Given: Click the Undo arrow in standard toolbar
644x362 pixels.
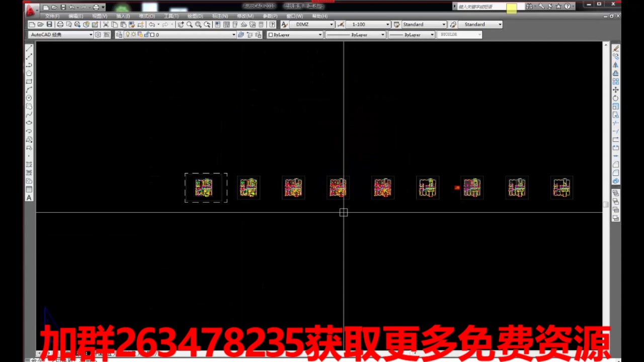Looking at the screenshot, I should [x=151, y=24].
